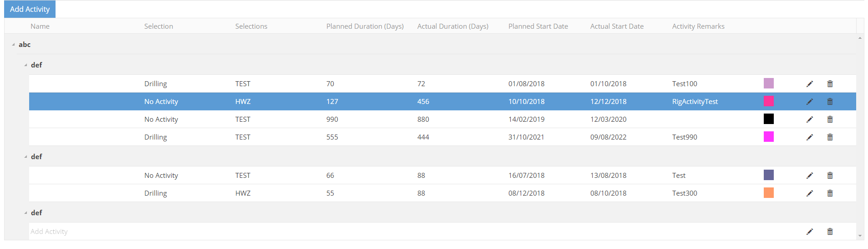The image size is (868, 249).
Task: Open the orange color swatch for Test300
Action: tap(768, 193)
